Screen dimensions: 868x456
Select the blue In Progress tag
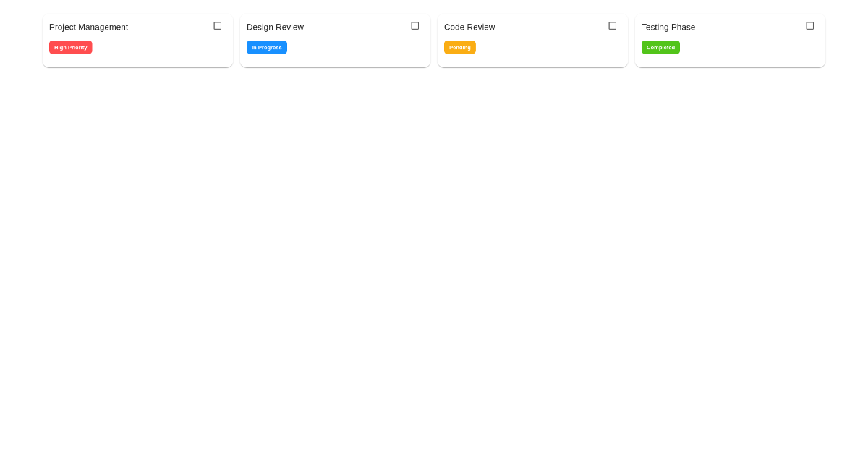click(266, 48)
